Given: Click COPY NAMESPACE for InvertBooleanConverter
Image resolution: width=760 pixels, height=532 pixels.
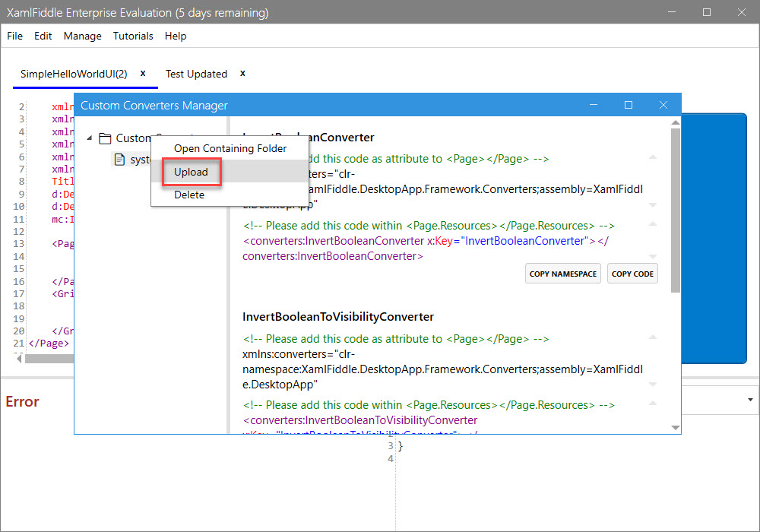Looking at the screenshot, I should tap(562, 274).
